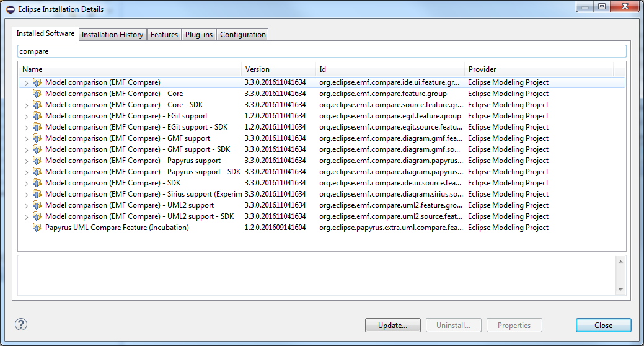Expand the UML2 support - SDK node
The width and height of the screenshot is (644, 346).
pyautogui.click(x=26, y=217)
